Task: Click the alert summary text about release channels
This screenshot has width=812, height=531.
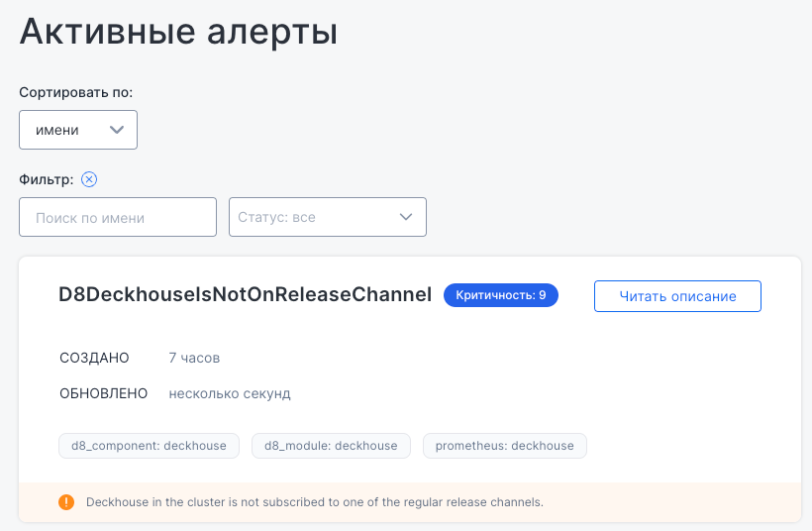Action: pyautogui.click(x=315, y=502)
